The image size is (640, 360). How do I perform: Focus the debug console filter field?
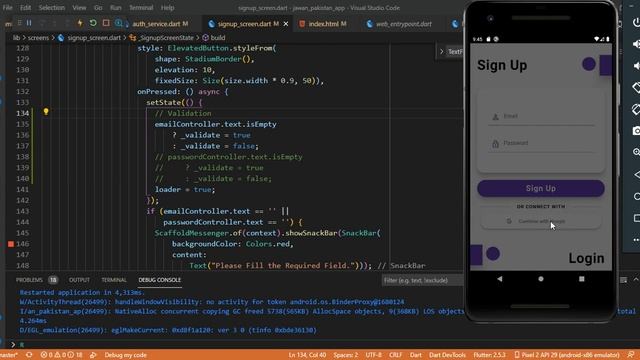(422, 280)
